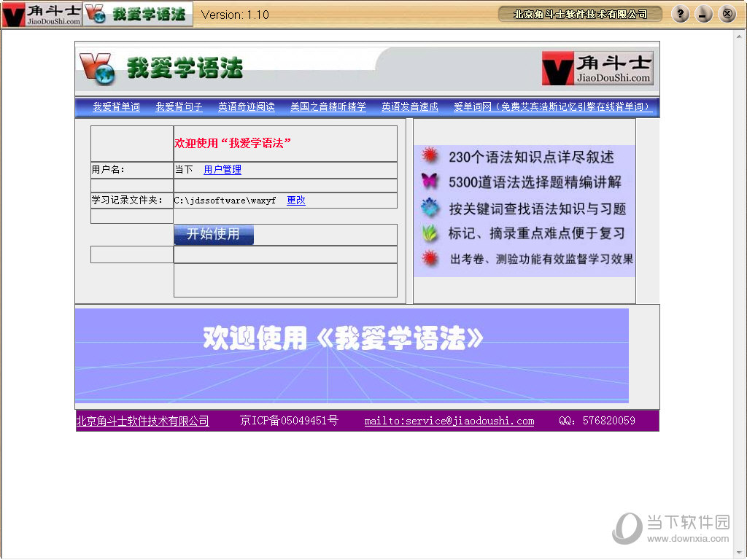The height and width of the screenshot is (560, 747).
Task: Open the footer 北京角斗士软件技术有限公司 link
Action: click(142, 421)
